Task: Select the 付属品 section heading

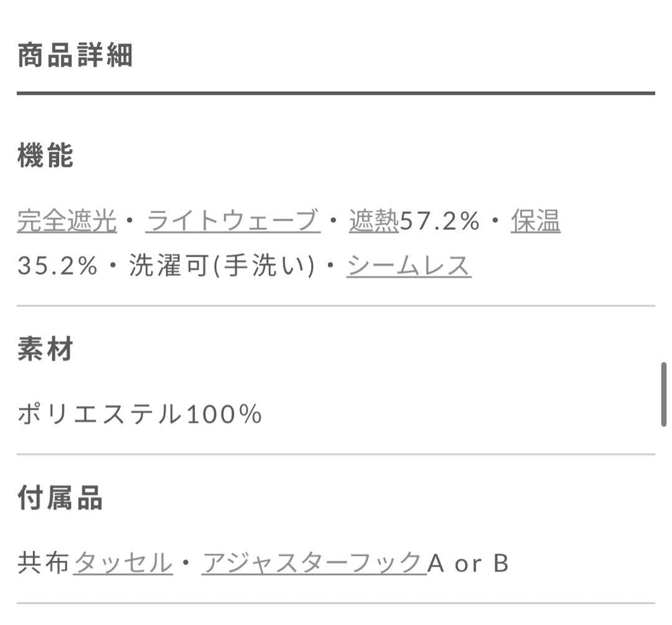Action: (60, 498)
